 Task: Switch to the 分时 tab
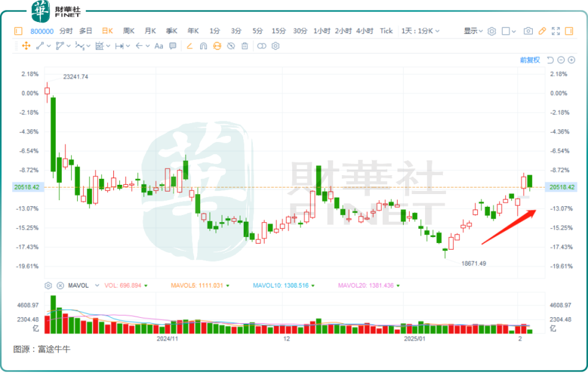tap(66, 31)
